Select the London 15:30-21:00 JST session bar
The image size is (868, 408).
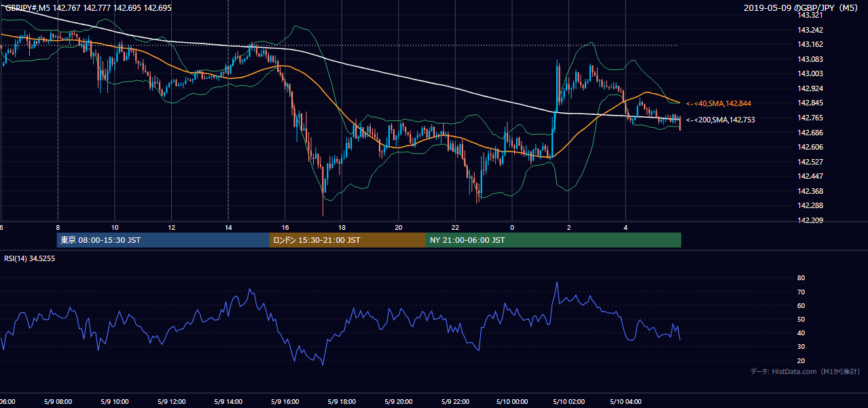(x=348, y=240)
